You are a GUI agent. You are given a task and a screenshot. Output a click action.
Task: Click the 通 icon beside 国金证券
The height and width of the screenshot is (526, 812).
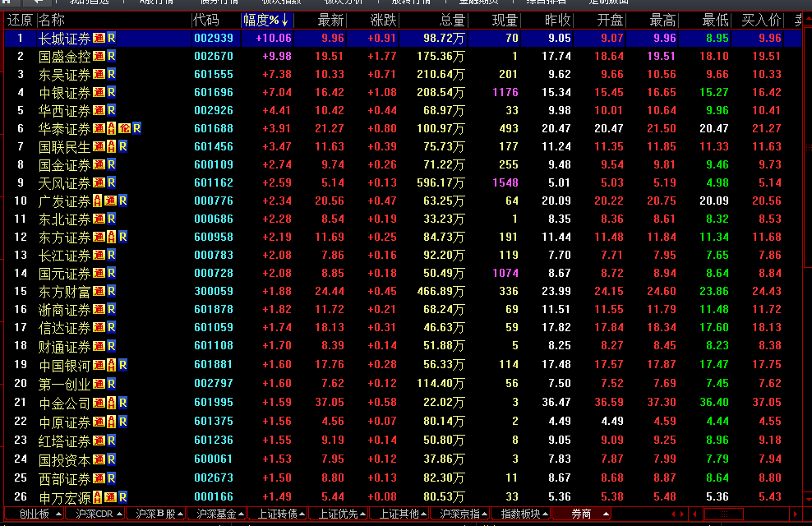[99, 164]
